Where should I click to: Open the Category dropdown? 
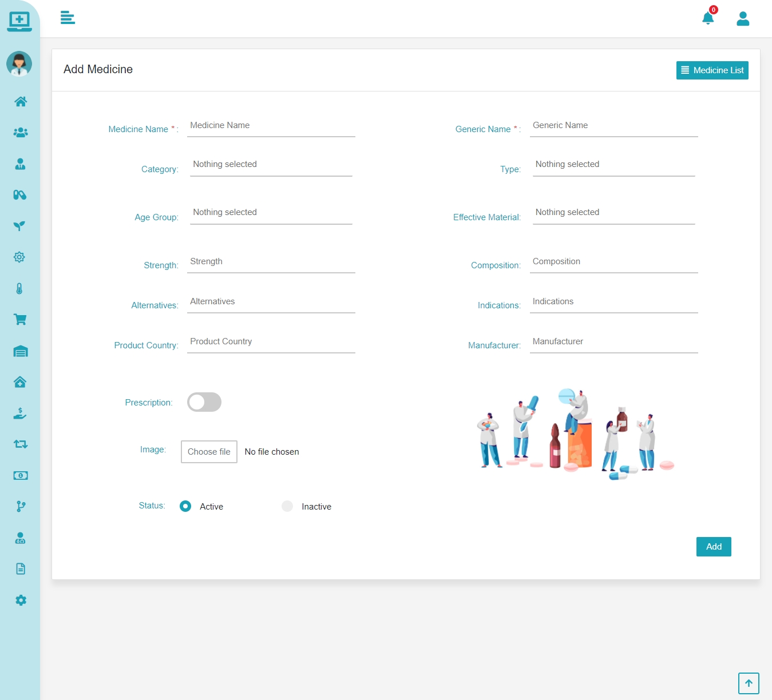[271, 164]
